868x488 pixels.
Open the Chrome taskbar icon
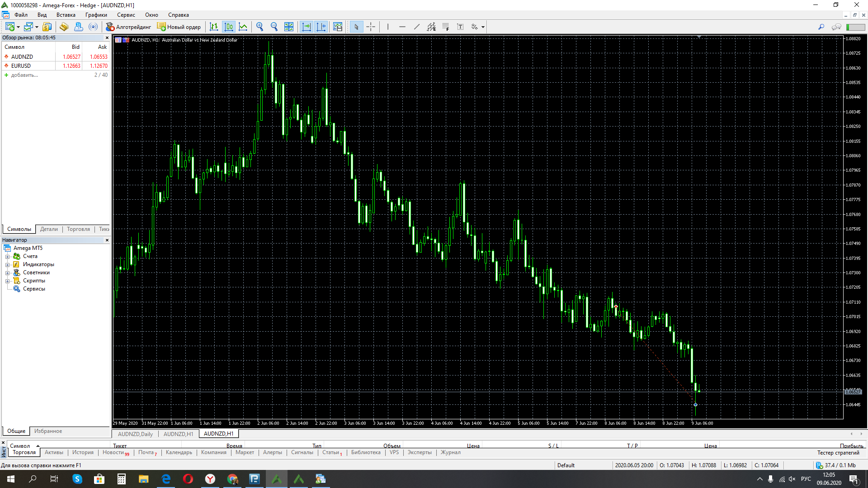(x=232, y=479)
